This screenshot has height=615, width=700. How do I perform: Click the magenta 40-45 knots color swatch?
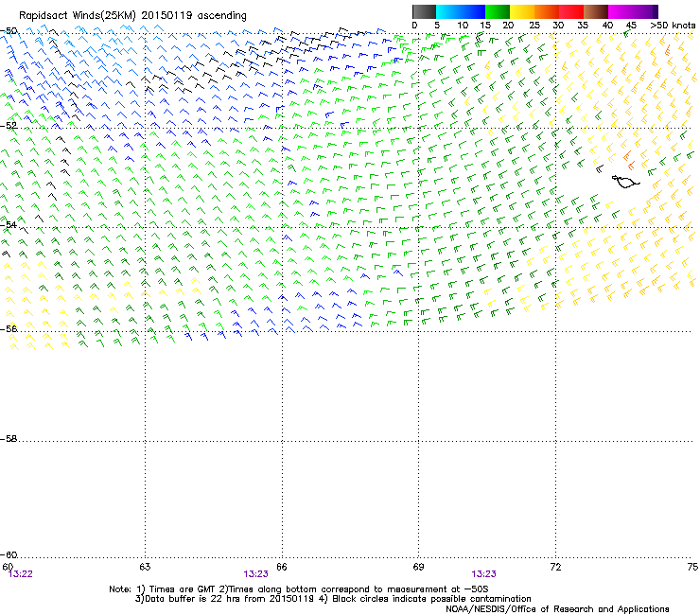(x=621, y=11)
